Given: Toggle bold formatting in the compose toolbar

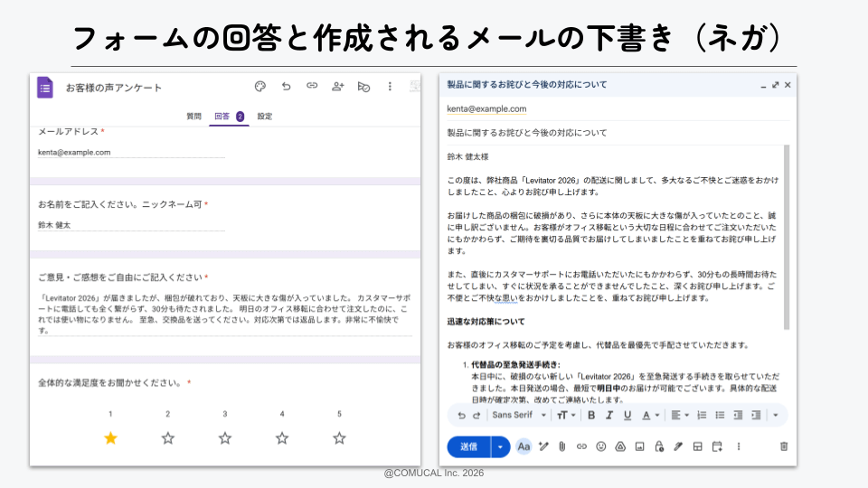Looking at the screenshot, I should click(x=591, y=416).
